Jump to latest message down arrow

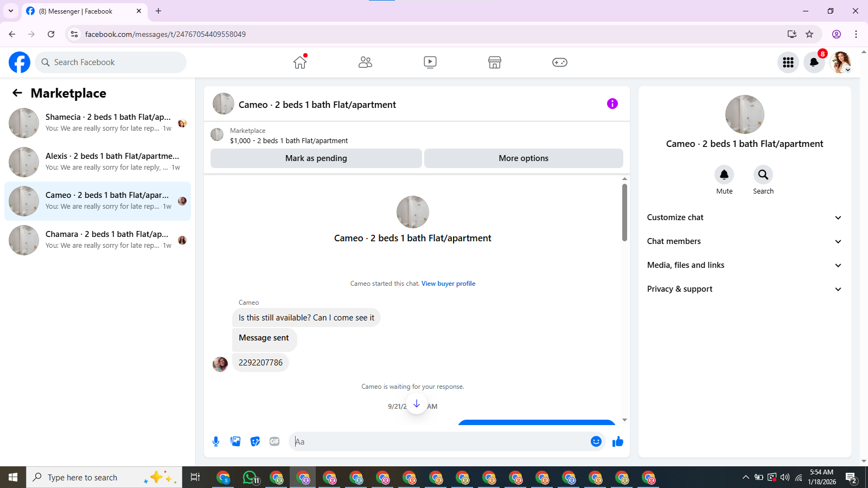(417, 404)
